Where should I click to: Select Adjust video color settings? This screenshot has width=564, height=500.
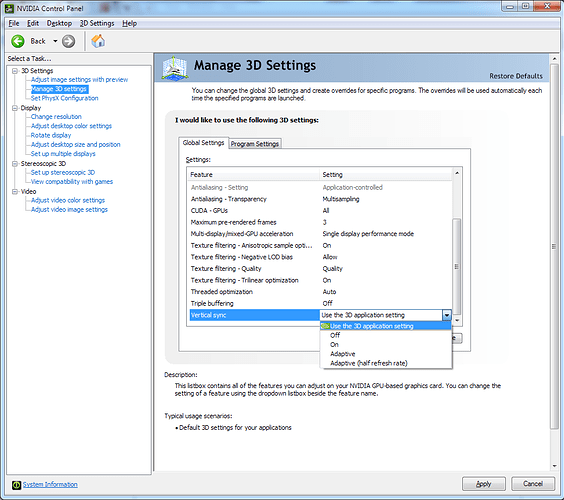[x=68, y=200]
